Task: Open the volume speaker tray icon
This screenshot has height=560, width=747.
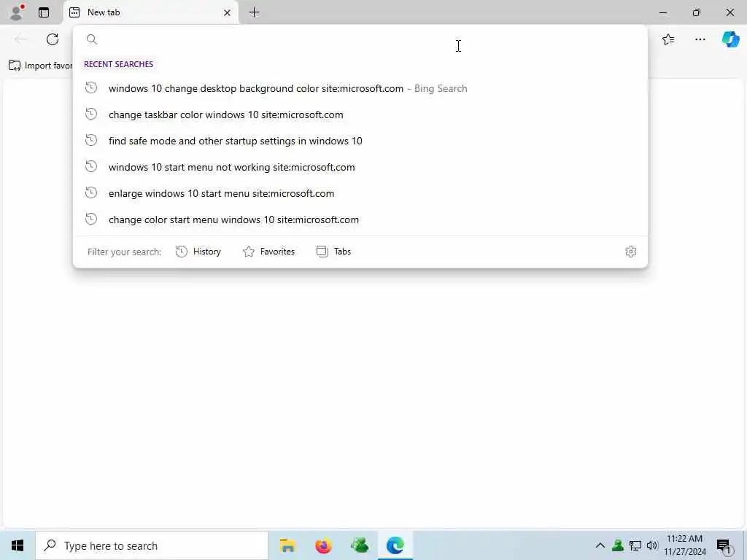Action: point(652,545)
